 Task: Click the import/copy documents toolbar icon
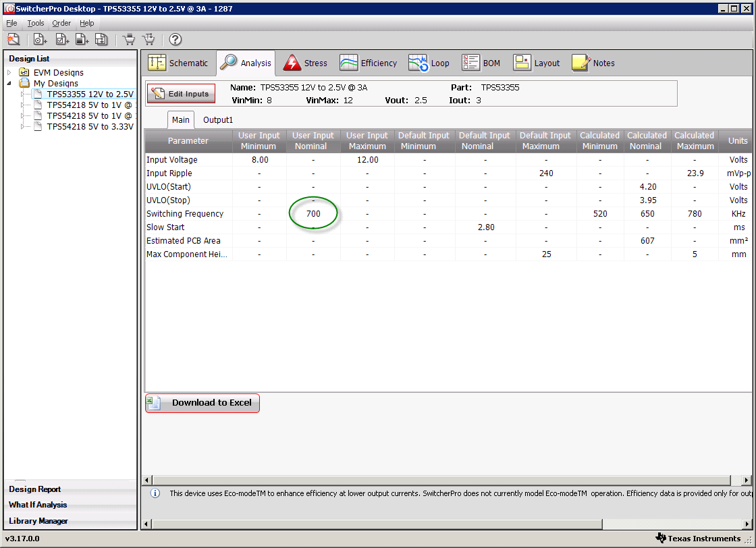click(101, 40)
